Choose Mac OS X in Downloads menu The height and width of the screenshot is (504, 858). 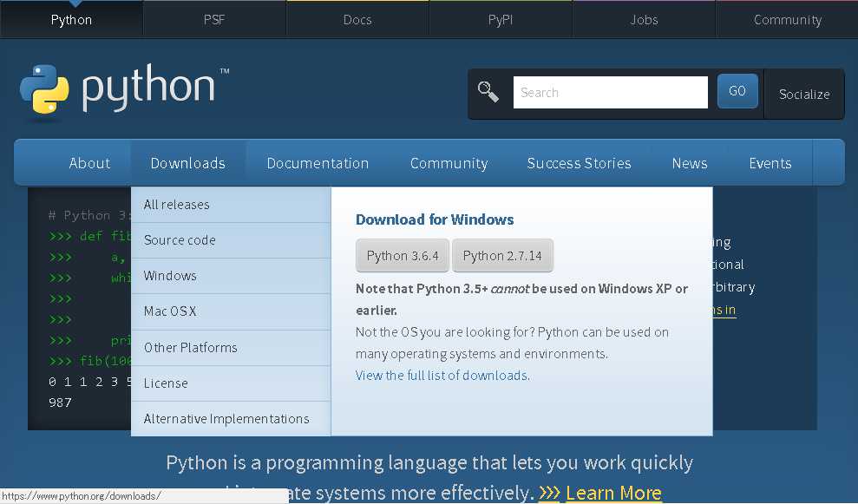coord(231,311)
